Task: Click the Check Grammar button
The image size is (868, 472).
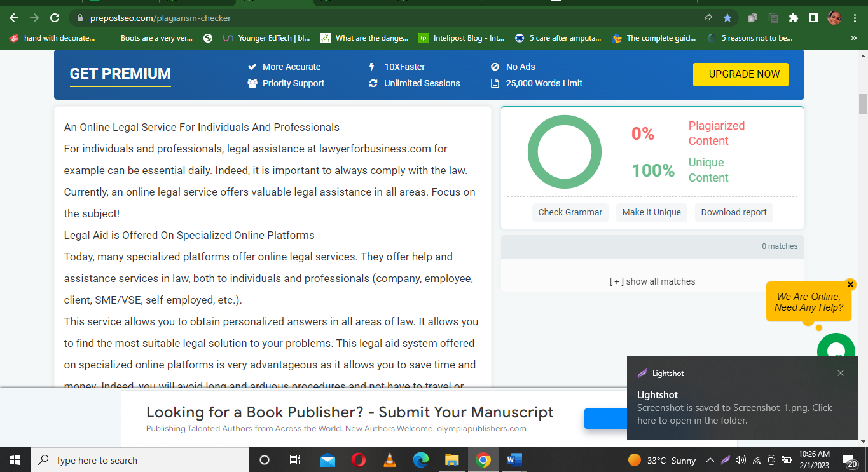Action: point(570,212)
